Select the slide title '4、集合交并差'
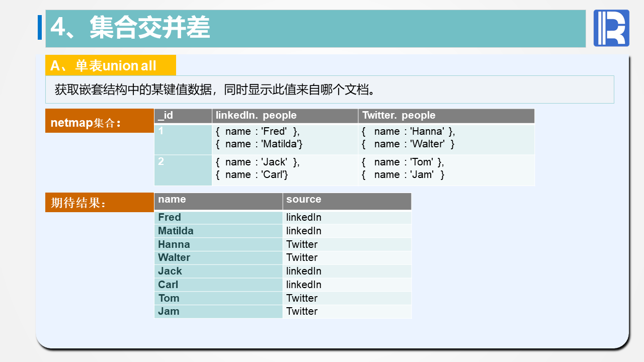This screenshot has width=644, height=362. (x=130, y=27)
